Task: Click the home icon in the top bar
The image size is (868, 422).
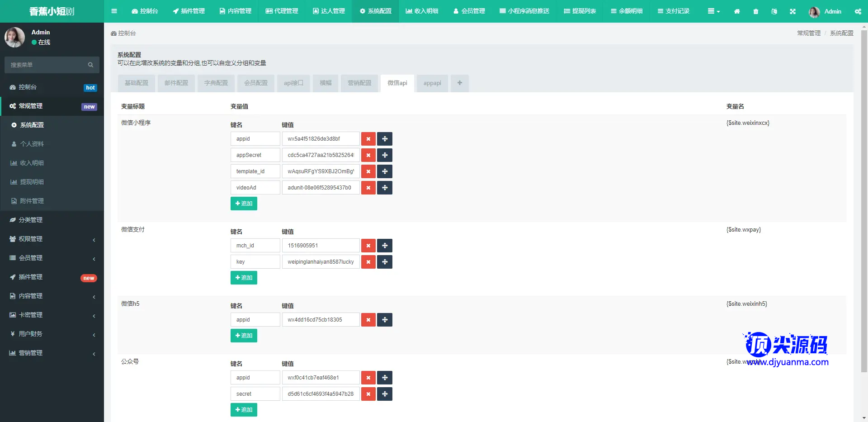Action: (737, 11)
